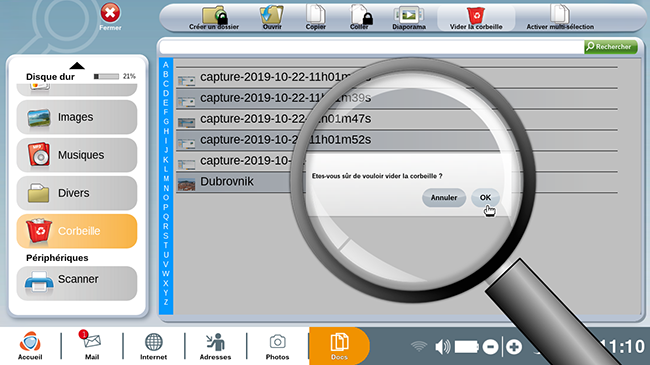Click the minus zoom-out button
Viewport: 650px width, 365px height.
[490, 347]
